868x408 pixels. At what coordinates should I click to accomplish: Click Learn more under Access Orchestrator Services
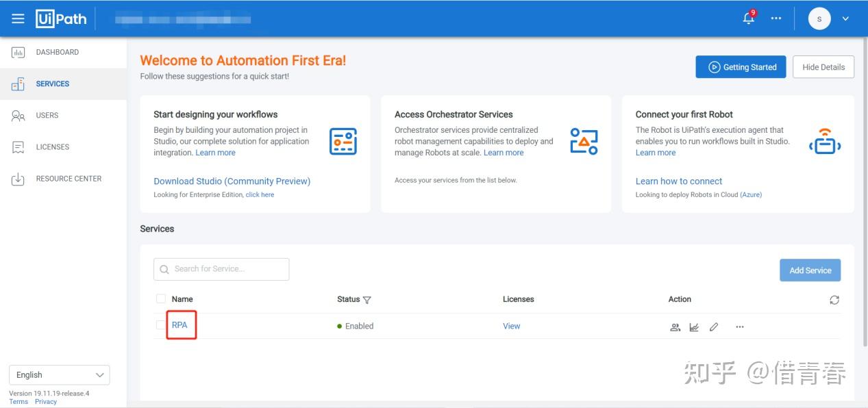[504, 153]
